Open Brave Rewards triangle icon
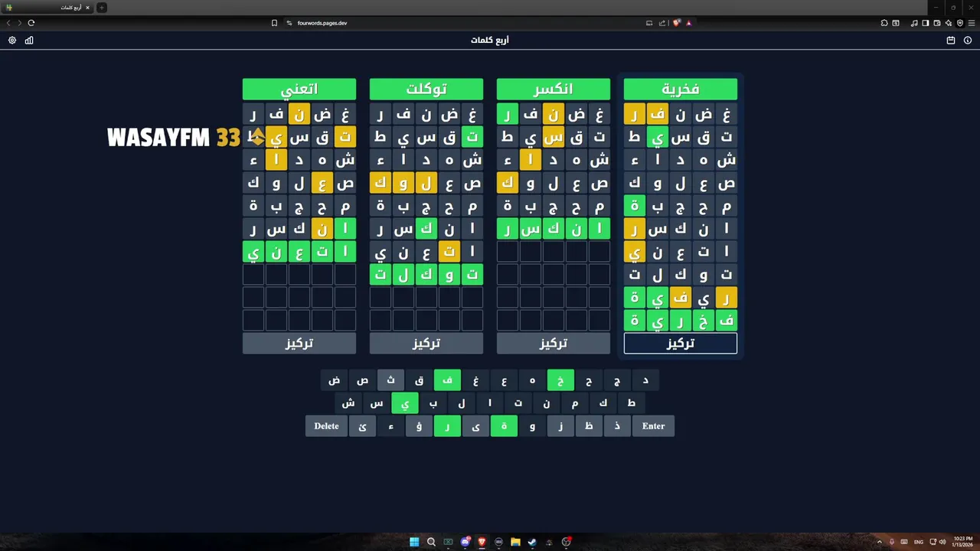Image resolution: width=980 pixels, height=551 pixels. 689,23
